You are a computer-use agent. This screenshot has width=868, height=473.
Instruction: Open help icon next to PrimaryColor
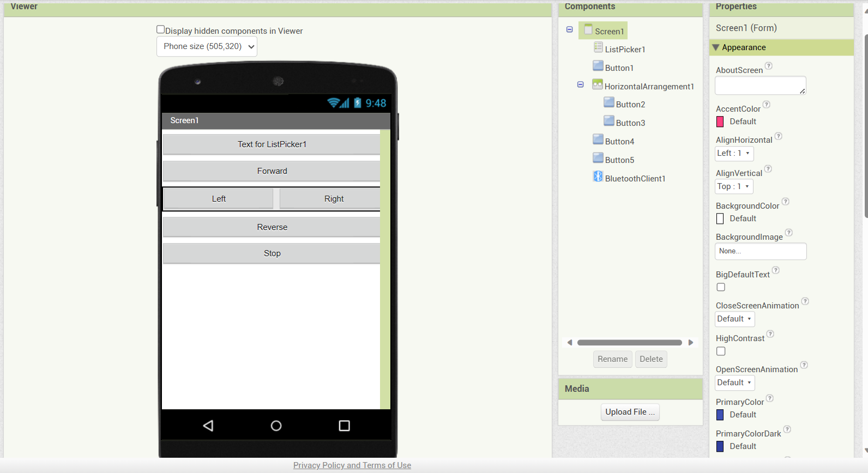770,398
